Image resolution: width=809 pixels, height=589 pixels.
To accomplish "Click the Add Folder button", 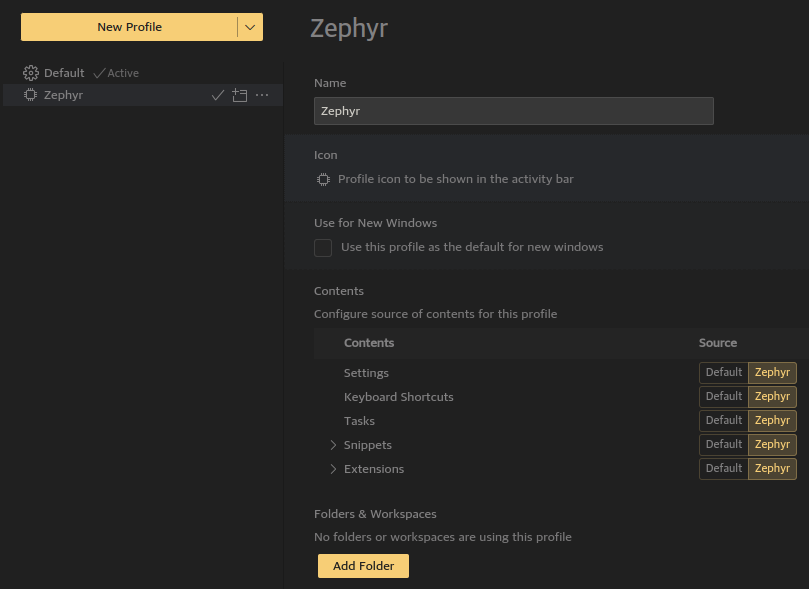I will [363, 566].
